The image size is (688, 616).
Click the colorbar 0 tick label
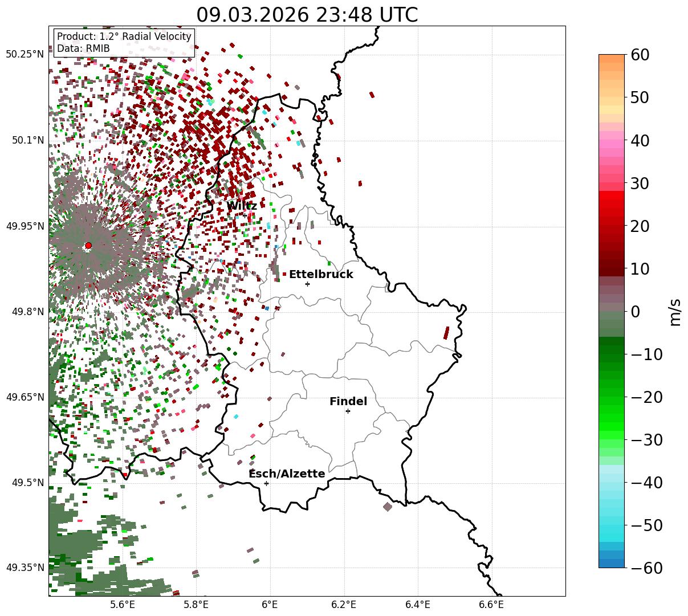pyautogui.click(x=634, y=311)
